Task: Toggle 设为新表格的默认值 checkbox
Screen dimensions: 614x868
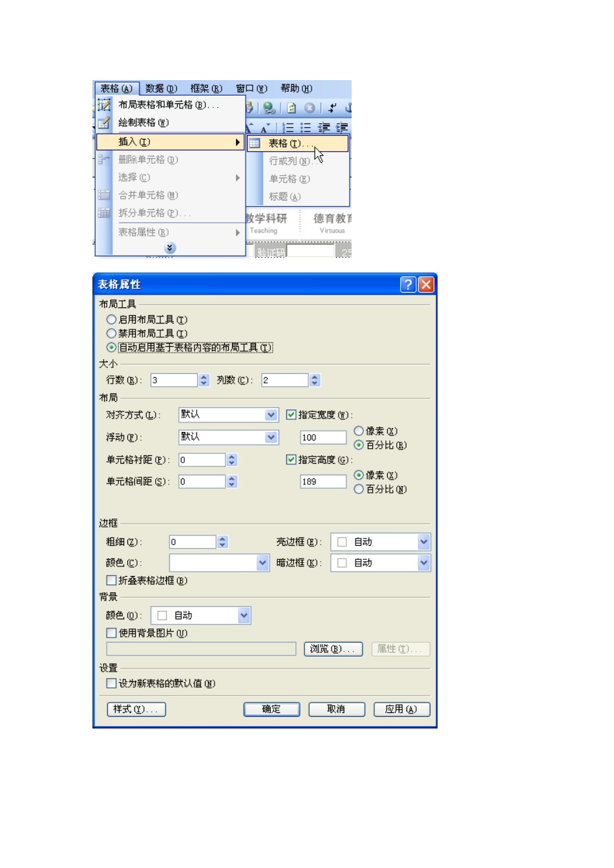Action: (111, 683)
